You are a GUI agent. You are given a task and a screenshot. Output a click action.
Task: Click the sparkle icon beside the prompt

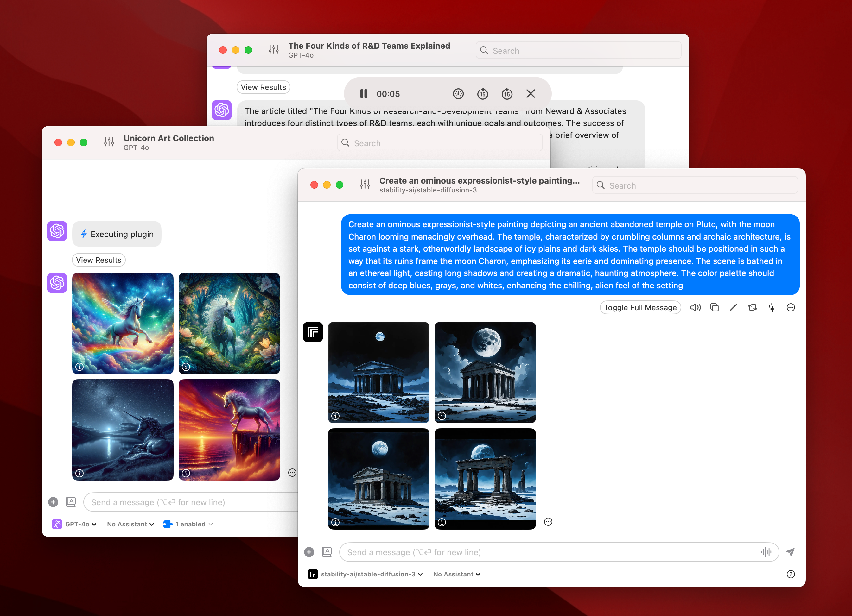pyautogui.click(x=772, y=308)
